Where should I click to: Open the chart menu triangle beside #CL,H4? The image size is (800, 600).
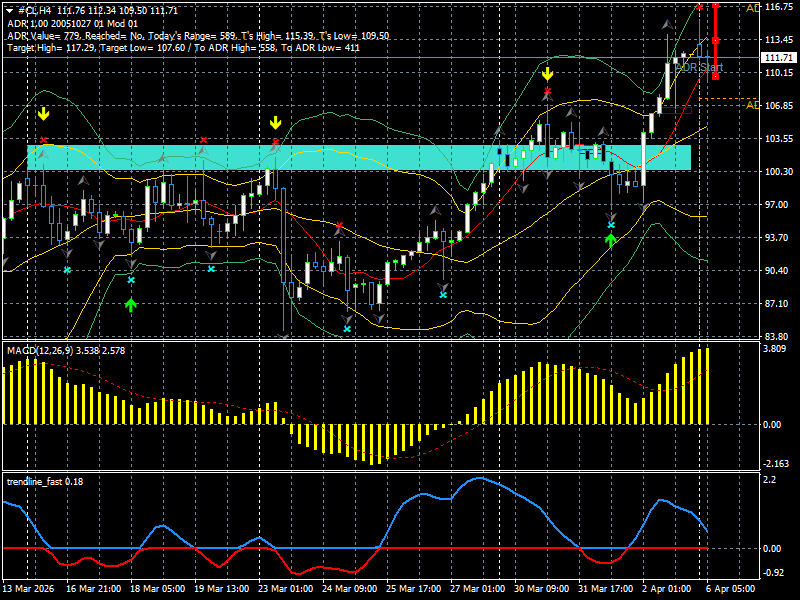coord(9,11)
